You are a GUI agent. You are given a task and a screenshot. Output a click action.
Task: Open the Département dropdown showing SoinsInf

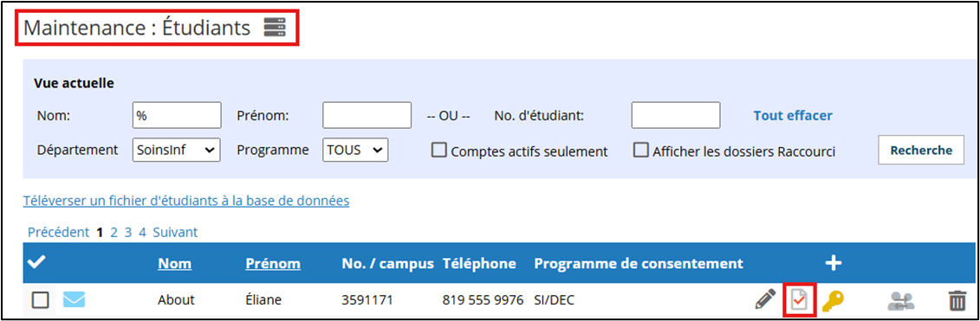tap(176, 150)
